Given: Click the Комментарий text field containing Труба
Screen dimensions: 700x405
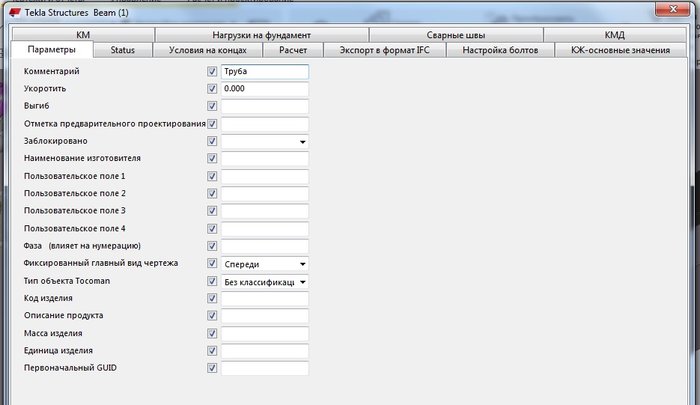Looking at the screenshot, I should (x=265, y=71).
